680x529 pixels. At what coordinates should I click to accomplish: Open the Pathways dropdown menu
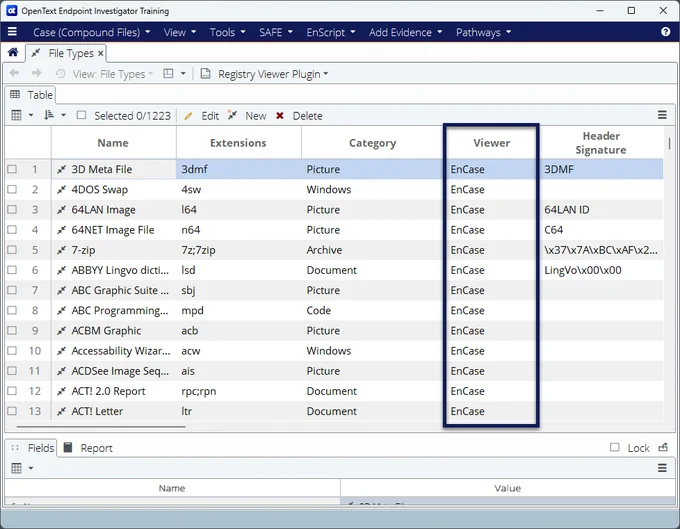pos(483,32)
